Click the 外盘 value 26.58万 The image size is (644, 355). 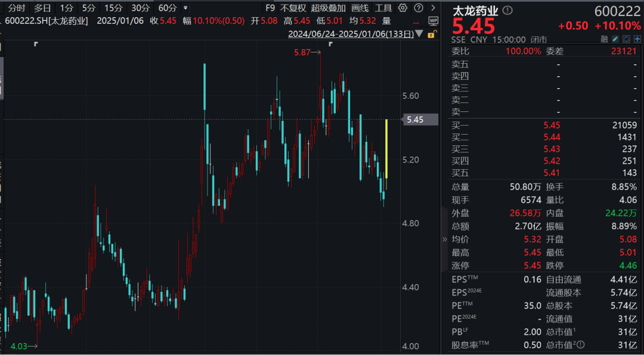point(525,213)
